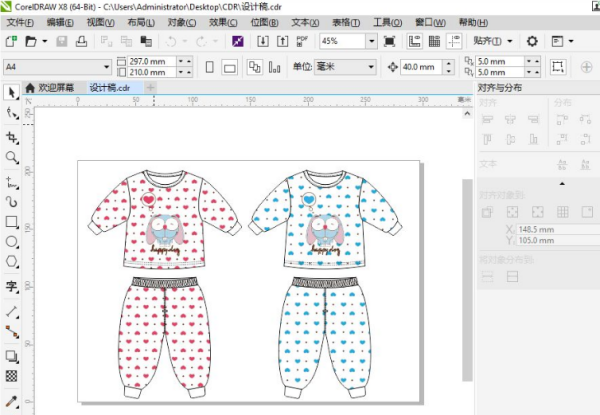Set page to landscape orientation

230,67
